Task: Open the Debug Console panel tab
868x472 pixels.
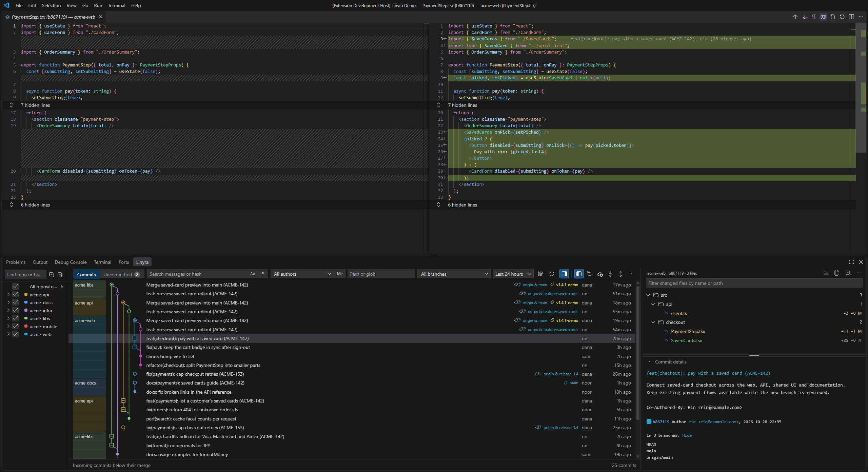Action: pyautogui.click(x=71, y=262)
